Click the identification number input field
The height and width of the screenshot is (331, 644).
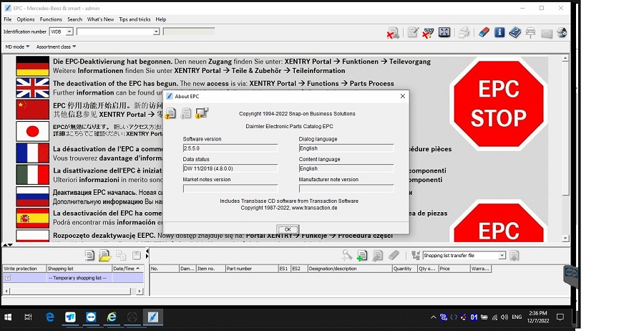[114, 32]
